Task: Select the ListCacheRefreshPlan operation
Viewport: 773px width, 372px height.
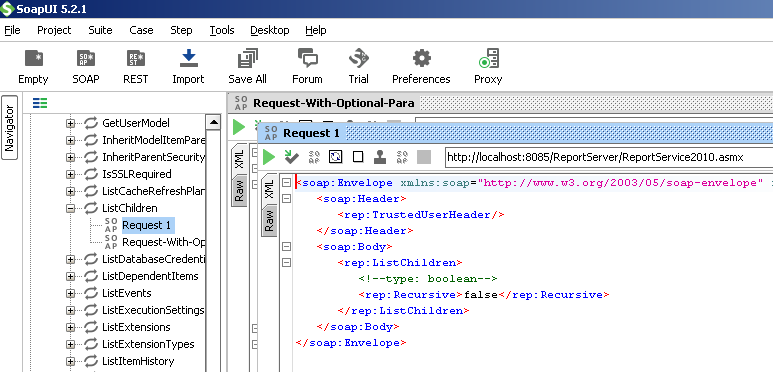Action: point(154,191)
